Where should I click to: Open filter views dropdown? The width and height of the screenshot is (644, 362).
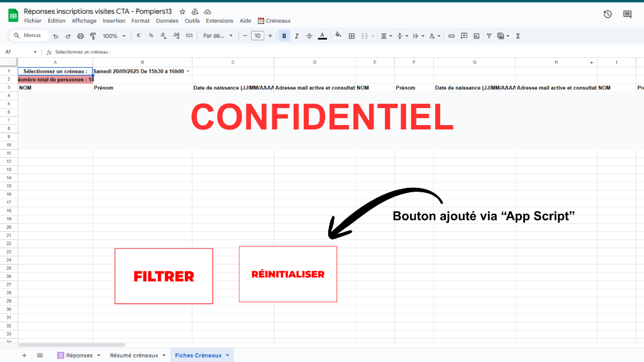tap(503, 36)
